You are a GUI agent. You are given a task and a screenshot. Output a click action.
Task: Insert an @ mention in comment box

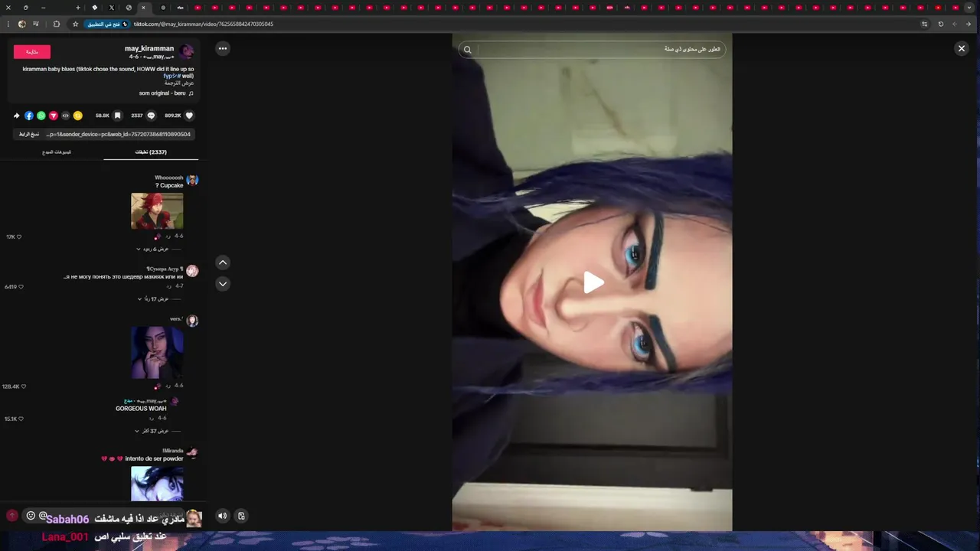pos(43,515)
